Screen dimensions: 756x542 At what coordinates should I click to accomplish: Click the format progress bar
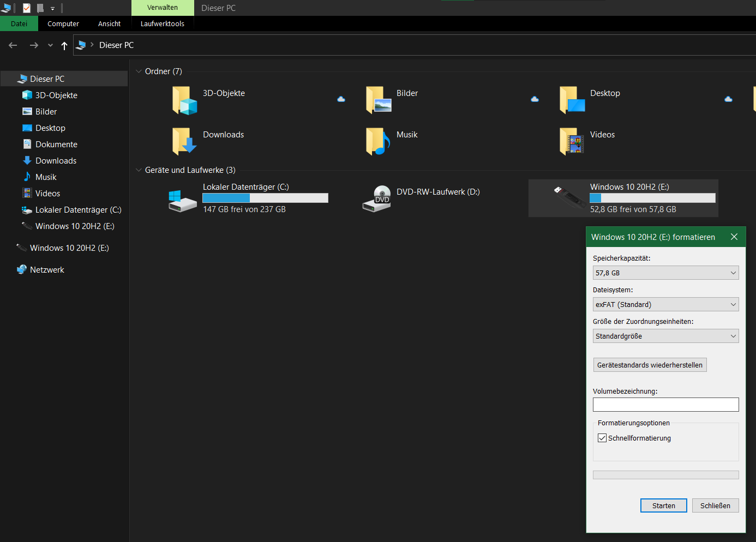coord(665,475)
